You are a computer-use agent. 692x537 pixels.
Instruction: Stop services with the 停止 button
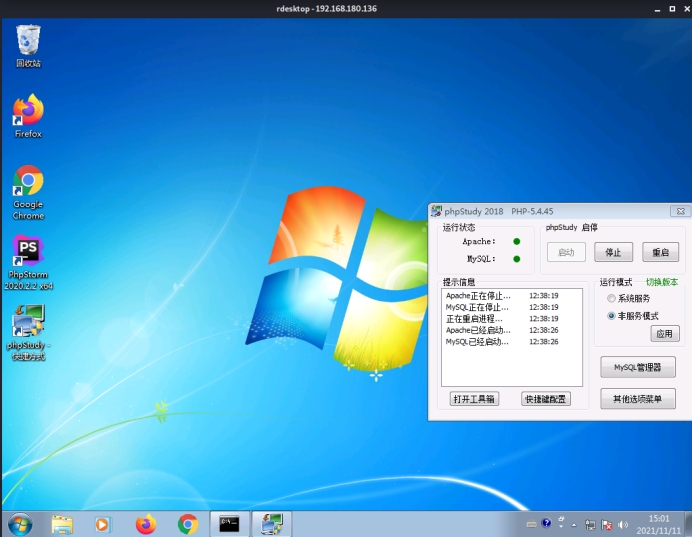click(613, 252)
